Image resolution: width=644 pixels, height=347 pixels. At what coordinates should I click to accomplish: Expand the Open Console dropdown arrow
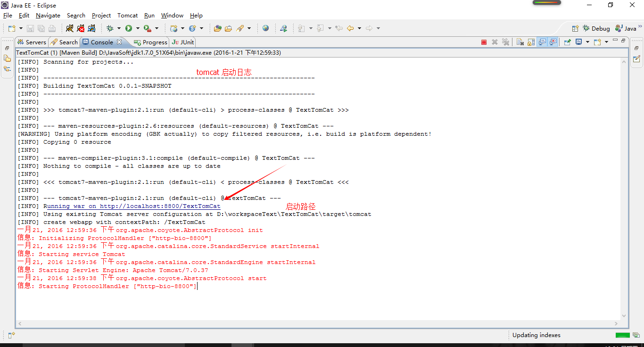click(x=606, y=42)
